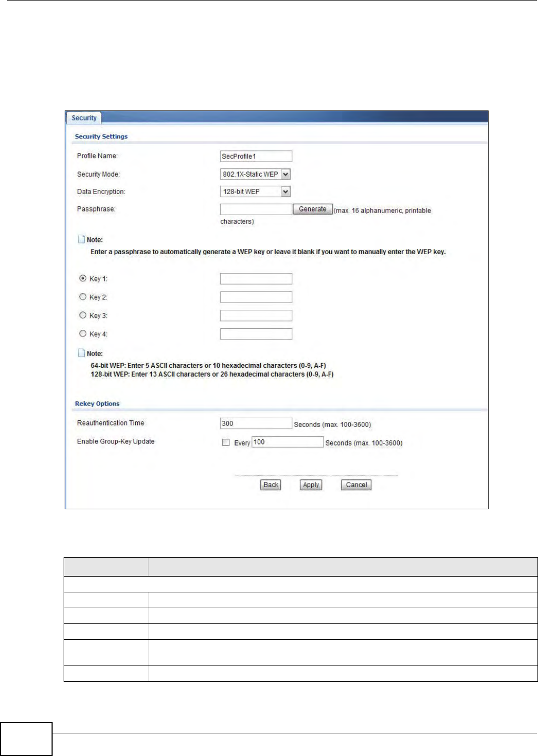Click the Passphrase input box
This screenshot has width=538, height=756.
click(256, 209)
